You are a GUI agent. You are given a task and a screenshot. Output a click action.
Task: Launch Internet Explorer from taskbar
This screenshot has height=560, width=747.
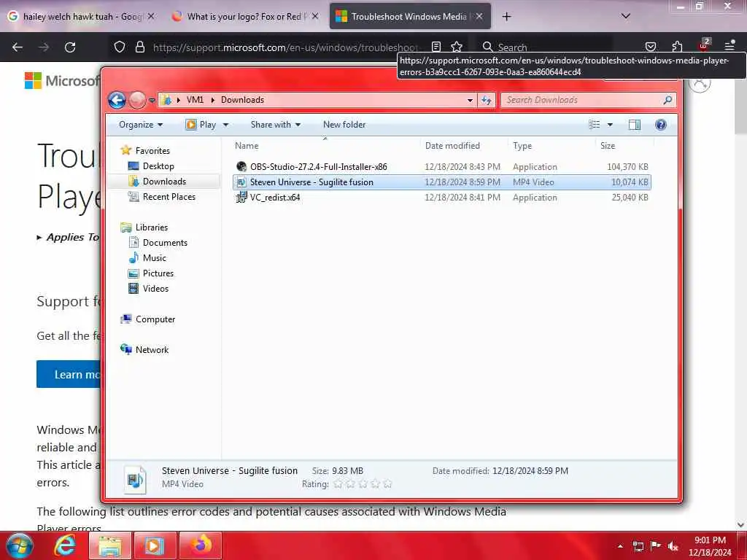point(64,545)
